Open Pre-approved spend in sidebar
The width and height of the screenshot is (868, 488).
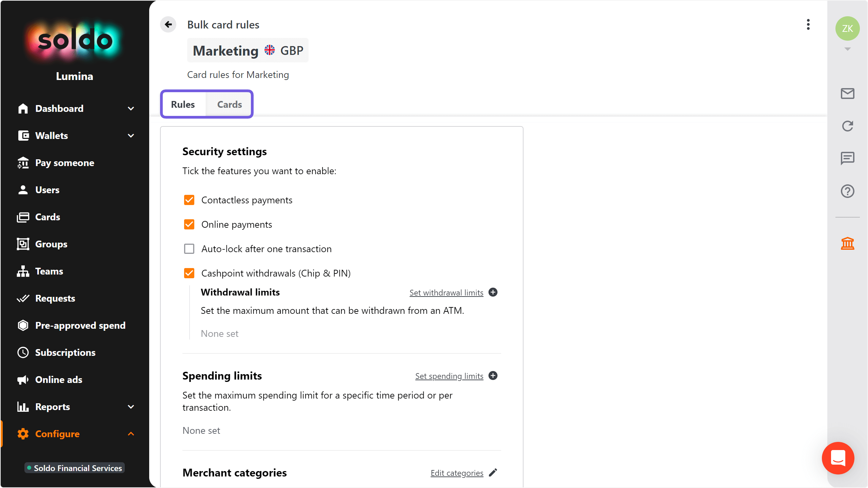(80, 325)
